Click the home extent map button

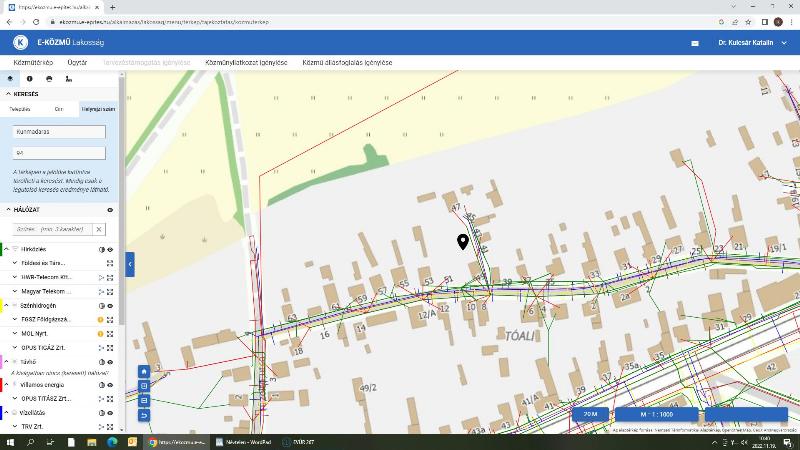pyautogui.click(x=144, y=371)
